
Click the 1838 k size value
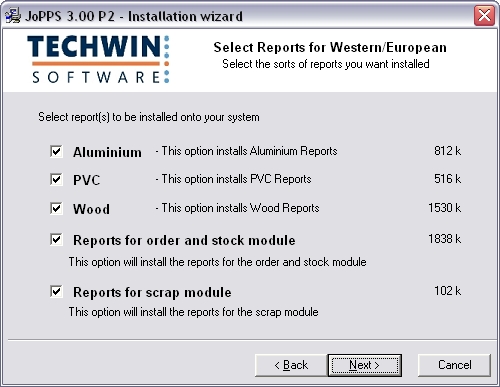click(445, 239)
